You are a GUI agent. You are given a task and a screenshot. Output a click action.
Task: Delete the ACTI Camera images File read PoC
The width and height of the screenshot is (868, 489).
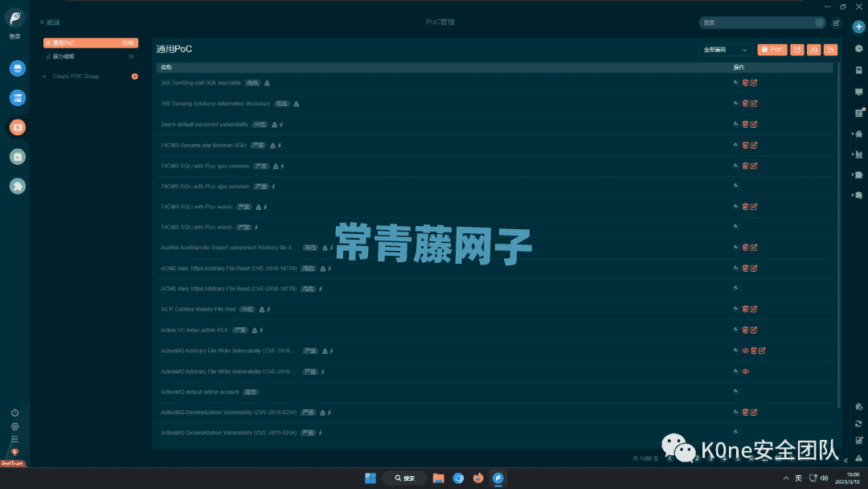[745, 309]
